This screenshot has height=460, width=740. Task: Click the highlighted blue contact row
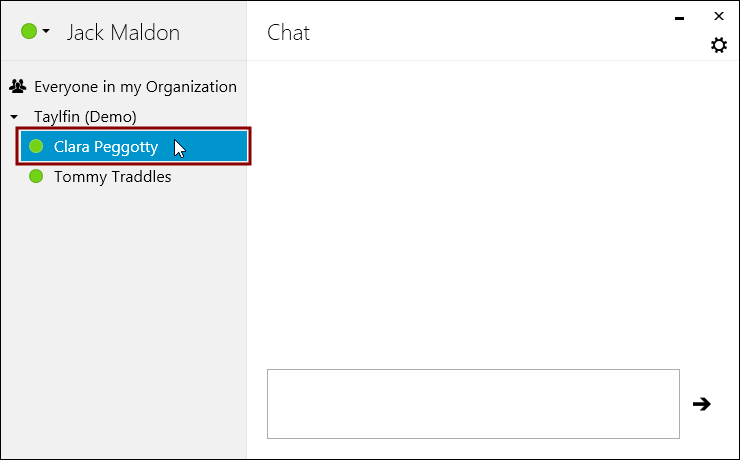[134, 146]
